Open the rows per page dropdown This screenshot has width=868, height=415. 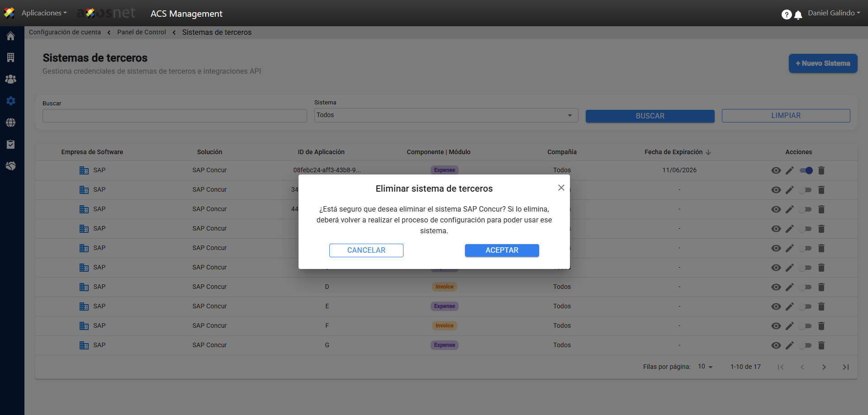(705, 367)
